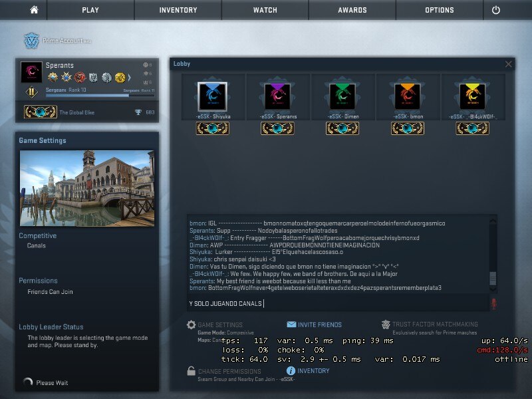Click The Global Elite rank badge in profile

tap(40, 112)
